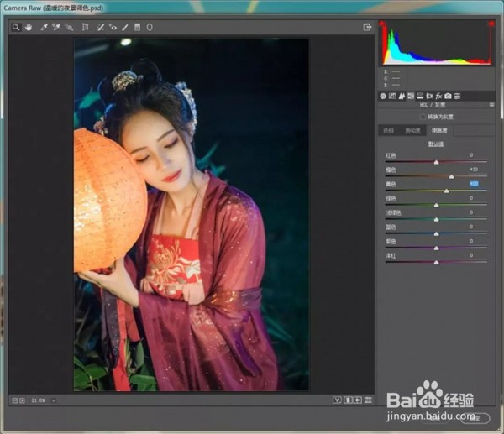Toggle the highlight clipping warning in histogram

click(x=491, y=24)
